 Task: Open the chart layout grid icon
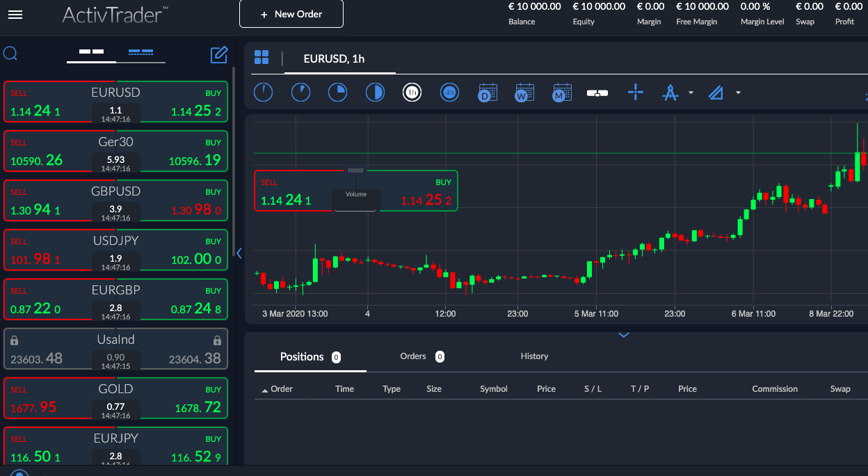click(x=262, y=57)
